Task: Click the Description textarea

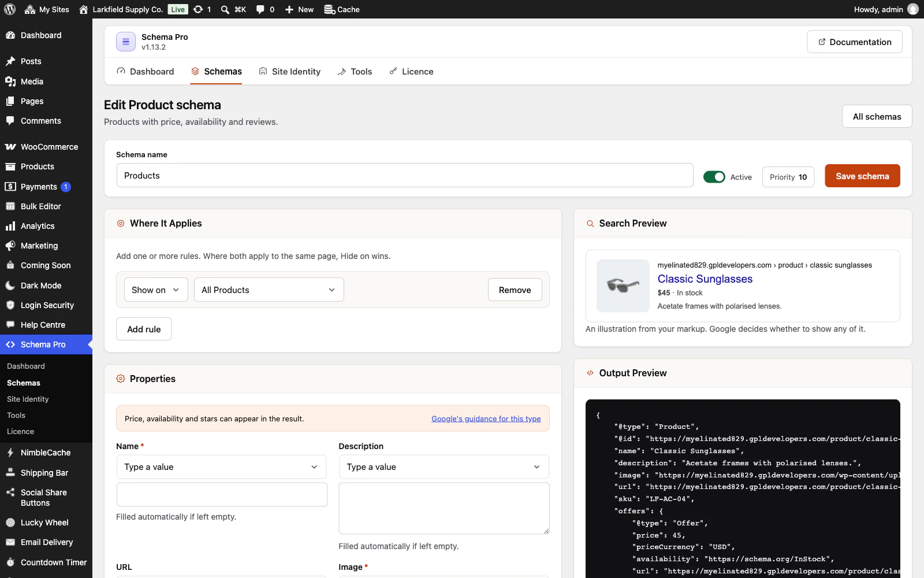Action: click(x=444, y=509)
